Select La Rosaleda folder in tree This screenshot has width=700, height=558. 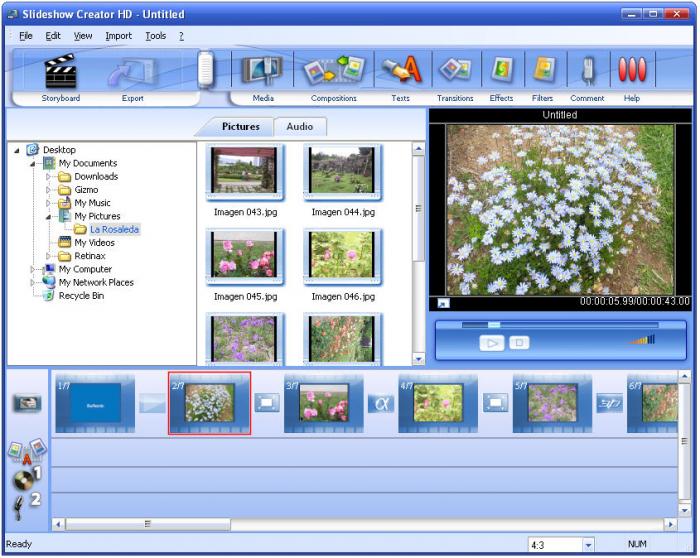114,229
